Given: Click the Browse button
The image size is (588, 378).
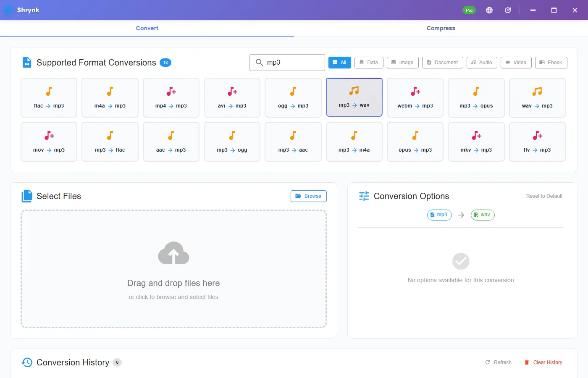Looking at the screenshot, I should pos(309,196).
